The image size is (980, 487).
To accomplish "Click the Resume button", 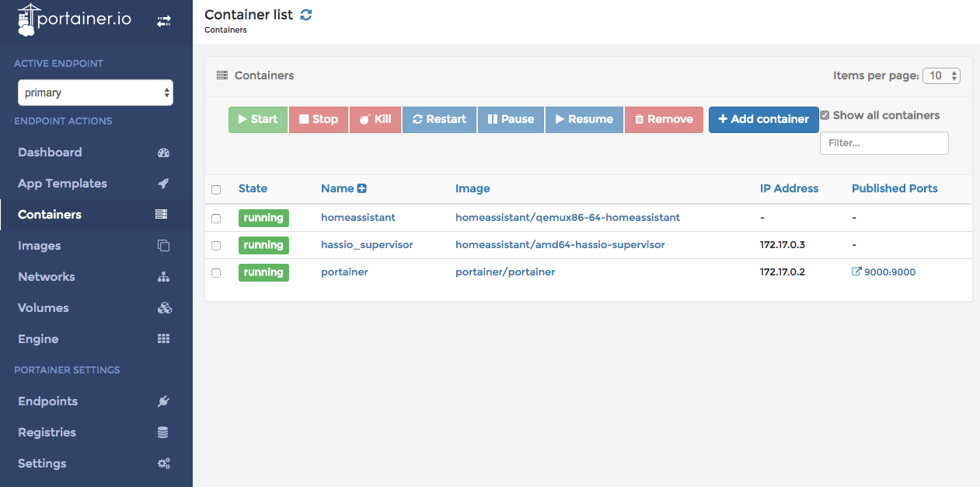I will [x=584, y=119].
